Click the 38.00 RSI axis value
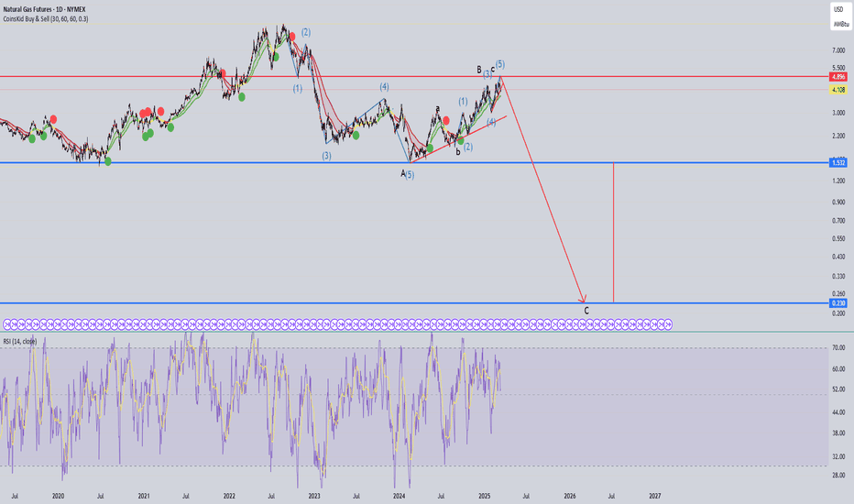The image size is (854, 504). [x=838, y=433]
